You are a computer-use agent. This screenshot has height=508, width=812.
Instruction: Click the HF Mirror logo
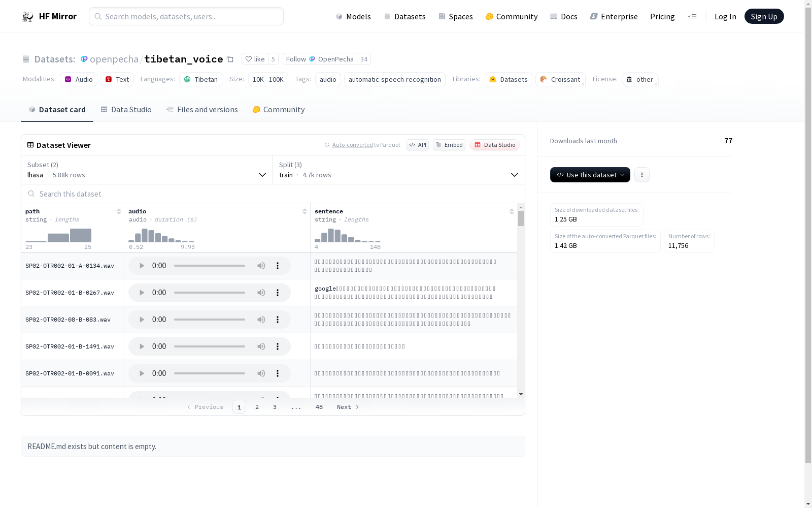(49, 16)
